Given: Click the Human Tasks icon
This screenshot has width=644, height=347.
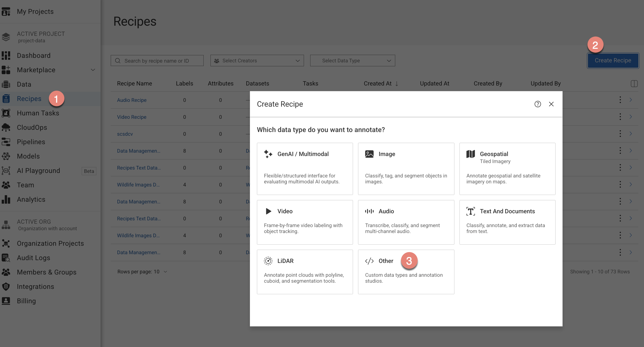Looking at the screenshot, I should [6, 113].
